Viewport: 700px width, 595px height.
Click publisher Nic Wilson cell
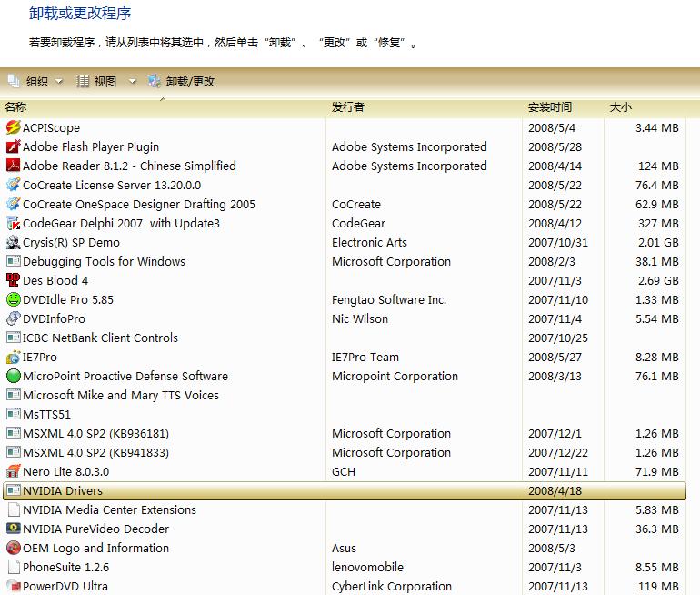(360, 319)
